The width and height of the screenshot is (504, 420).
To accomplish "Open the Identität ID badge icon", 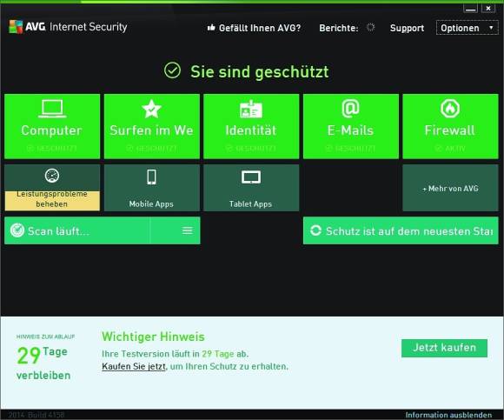I will click(x=251, y=109).
